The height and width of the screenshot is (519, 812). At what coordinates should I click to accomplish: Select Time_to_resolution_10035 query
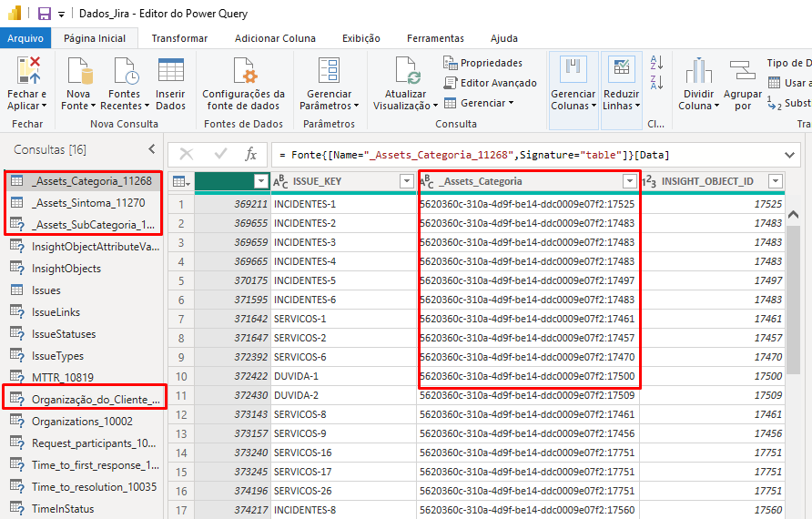pos(83,486)
